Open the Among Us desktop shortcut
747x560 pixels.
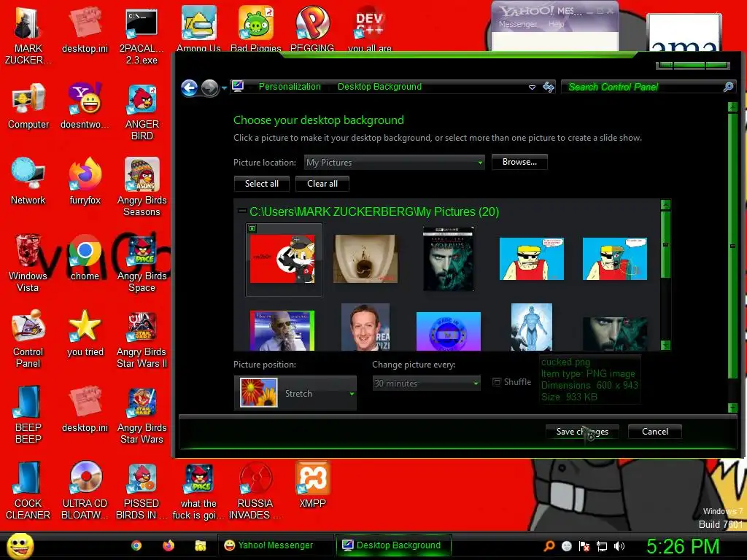198,28
